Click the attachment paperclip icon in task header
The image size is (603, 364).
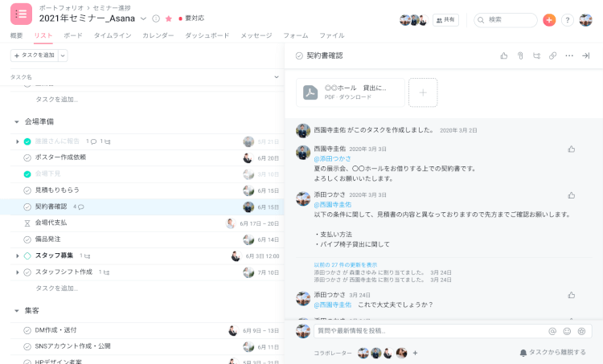coord(520,55)
